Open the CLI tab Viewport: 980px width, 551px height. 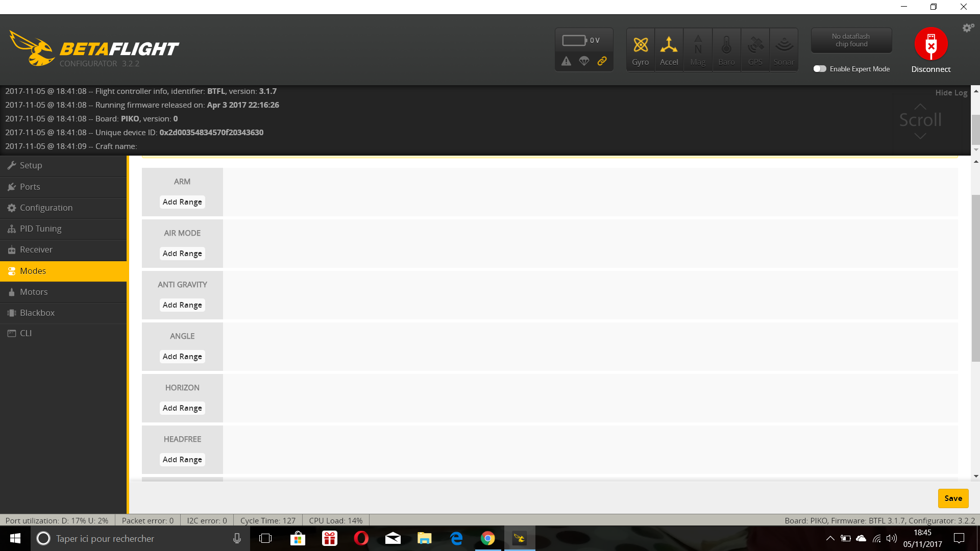(x=26, y=333)
